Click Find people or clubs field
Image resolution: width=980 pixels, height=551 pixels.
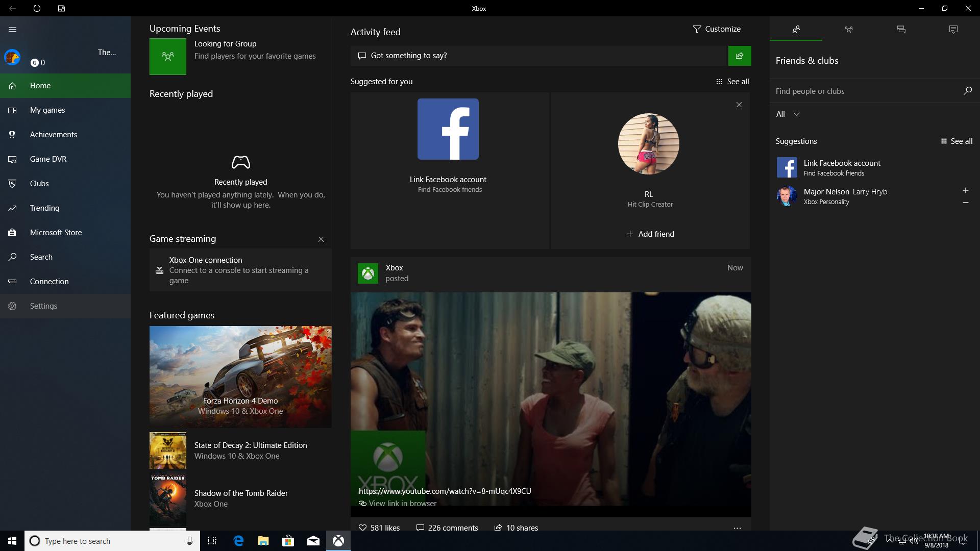click(867, 91)
